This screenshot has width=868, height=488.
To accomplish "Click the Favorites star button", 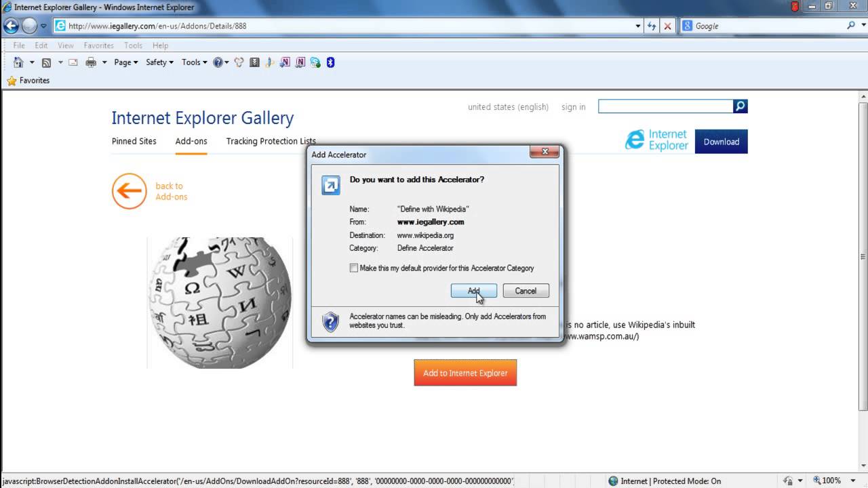I will (28, 80).
